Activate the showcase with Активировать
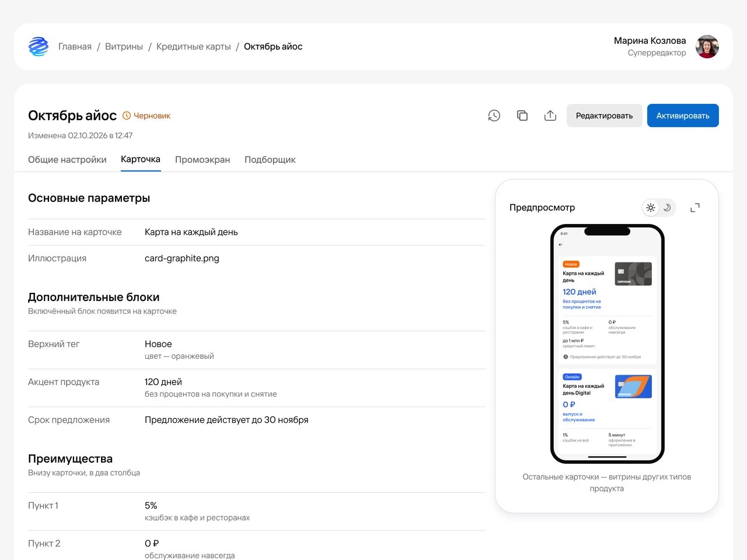The width and height of the screenshot is (747, 560). 683,116
